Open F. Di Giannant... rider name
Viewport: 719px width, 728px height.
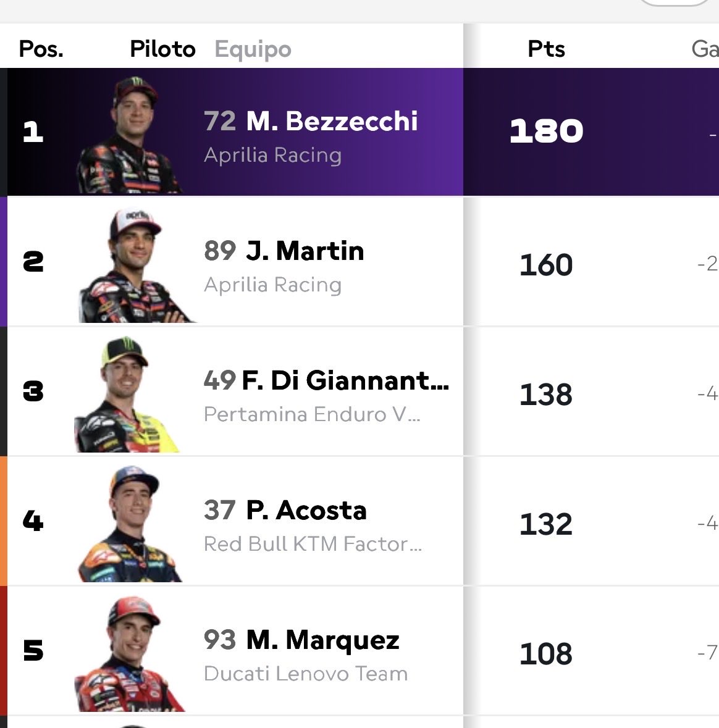345,381
